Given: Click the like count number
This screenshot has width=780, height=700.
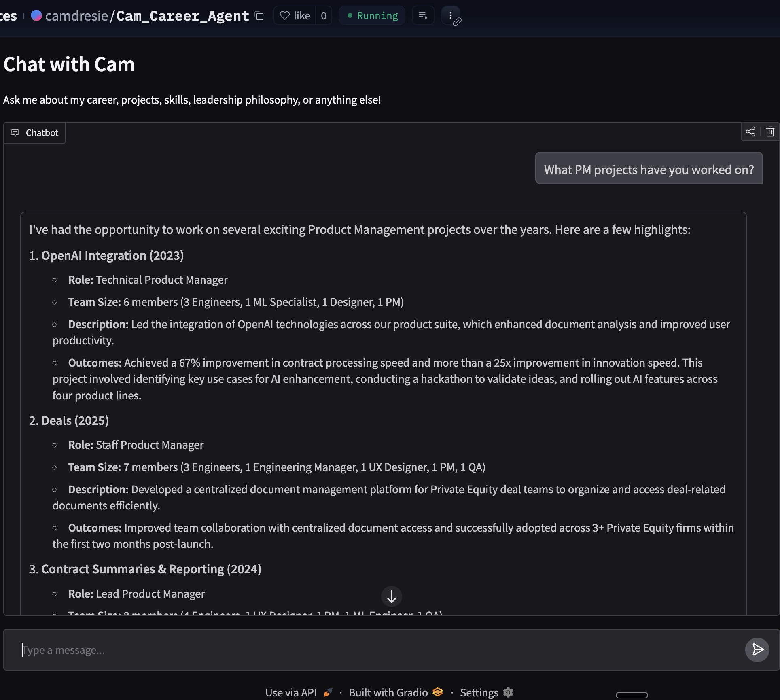Looking at the screenshot, I should click(323, 16).
